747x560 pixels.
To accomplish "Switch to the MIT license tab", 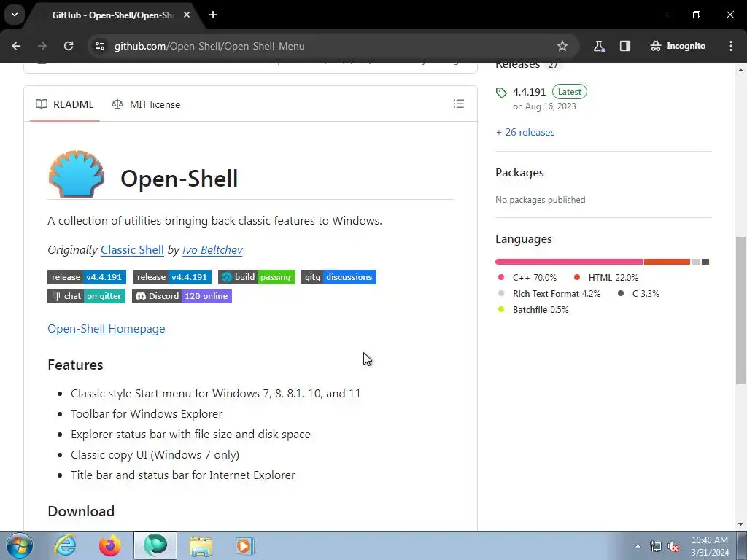I will [x=146, y=104].
